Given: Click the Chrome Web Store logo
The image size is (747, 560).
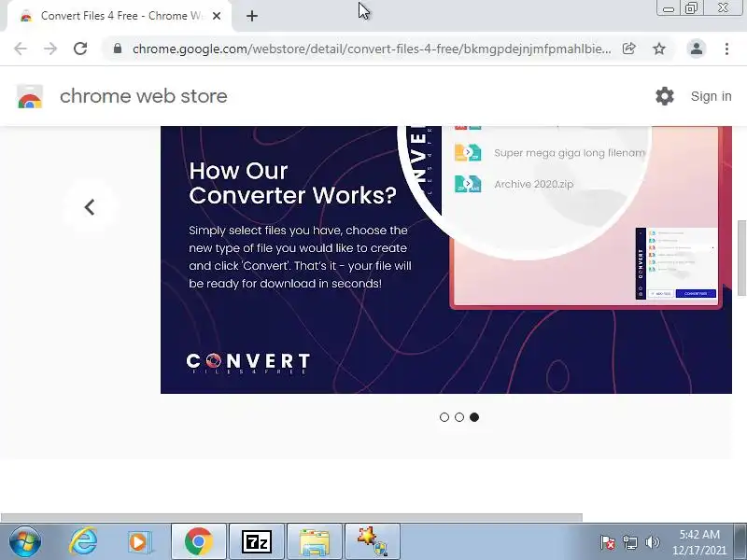Looking at the screenshot, I should click(30, 96).
